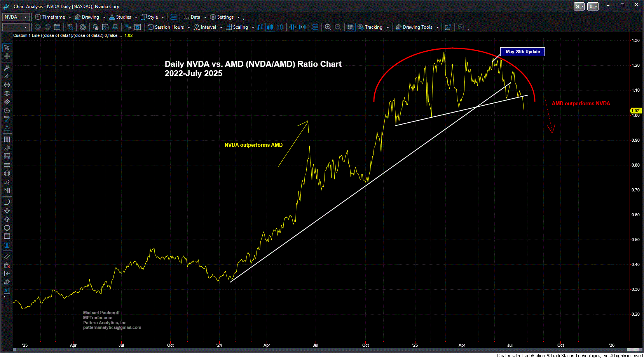Click the save chart floppy icon
Screen dimensions: 644x358
(x=105, y=27)
